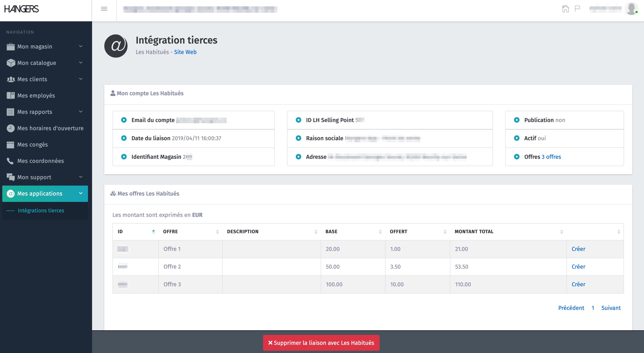
Task: Select Intégrations tierces submenu item
Action: pyautogui.click(x=41, y=211)
